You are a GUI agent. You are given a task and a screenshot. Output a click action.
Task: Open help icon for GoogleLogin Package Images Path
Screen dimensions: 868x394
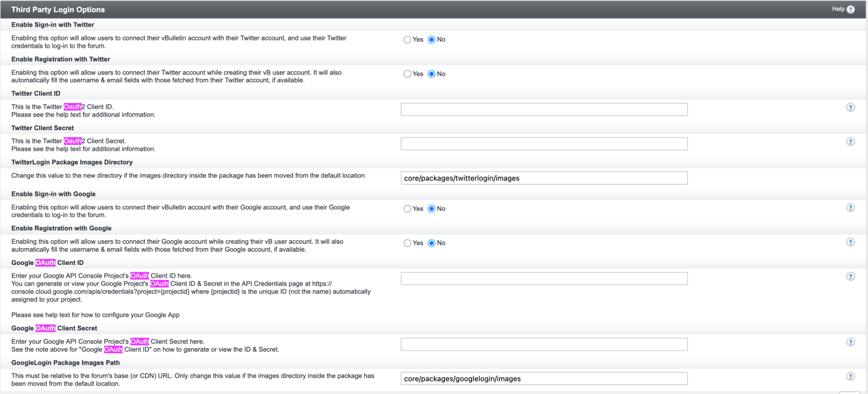pyautogui.click(x=851, y=377)
